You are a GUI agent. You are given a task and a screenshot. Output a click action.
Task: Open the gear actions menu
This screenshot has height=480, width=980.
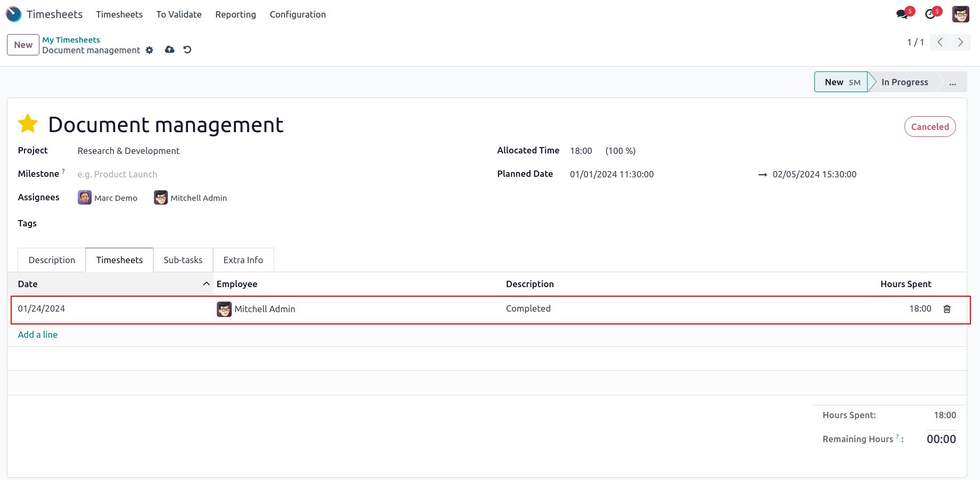(x=150, y=50)
